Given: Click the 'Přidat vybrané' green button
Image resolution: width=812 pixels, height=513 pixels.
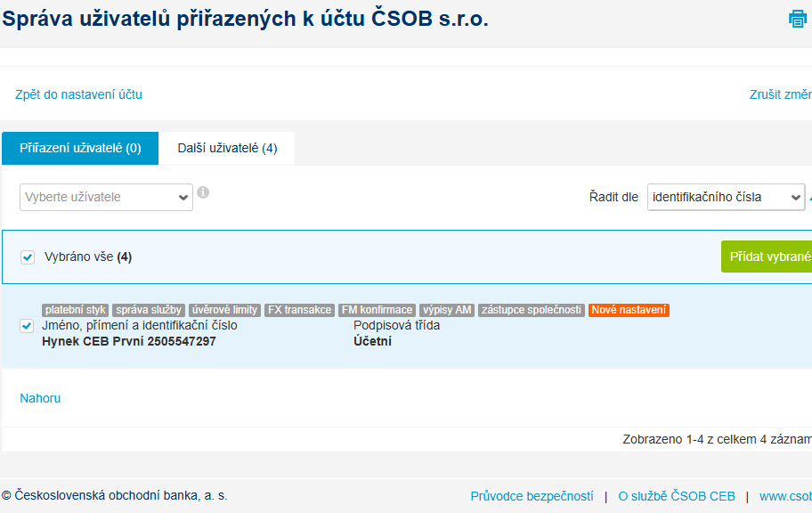Looking at the screenshot, I should 767,256.
